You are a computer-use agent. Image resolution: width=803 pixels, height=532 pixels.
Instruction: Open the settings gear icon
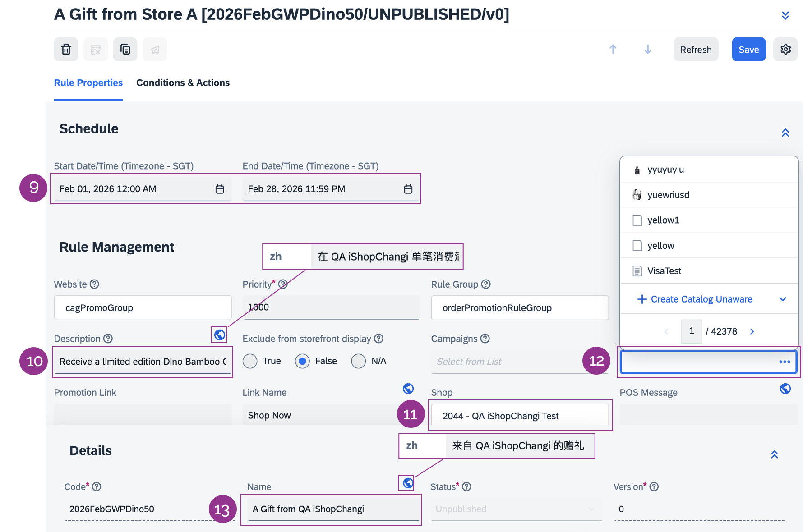[x=785, y=50]
